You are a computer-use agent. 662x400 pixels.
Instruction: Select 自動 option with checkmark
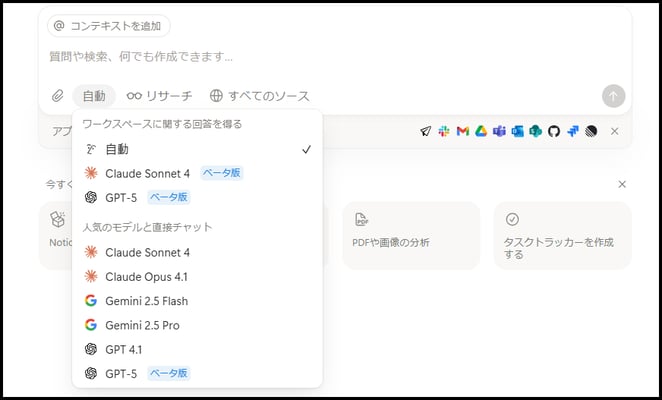(197, 149)
